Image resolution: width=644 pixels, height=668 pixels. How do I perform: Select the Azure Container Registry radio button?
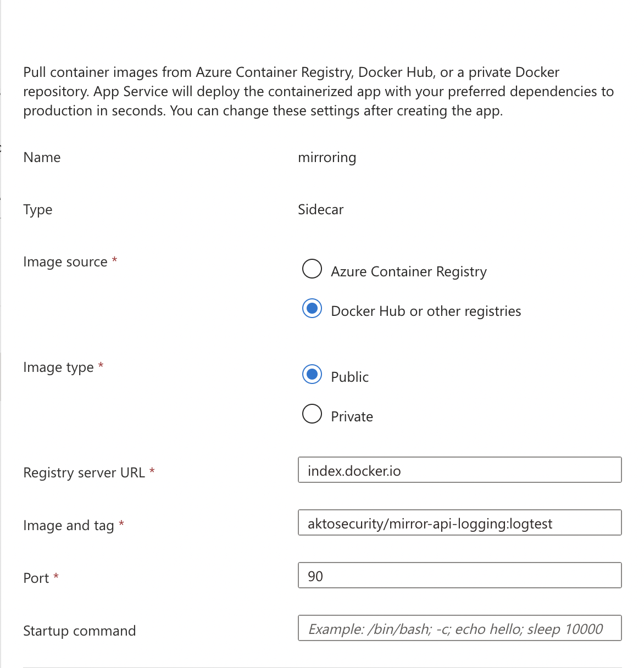(x=312, y=269)
